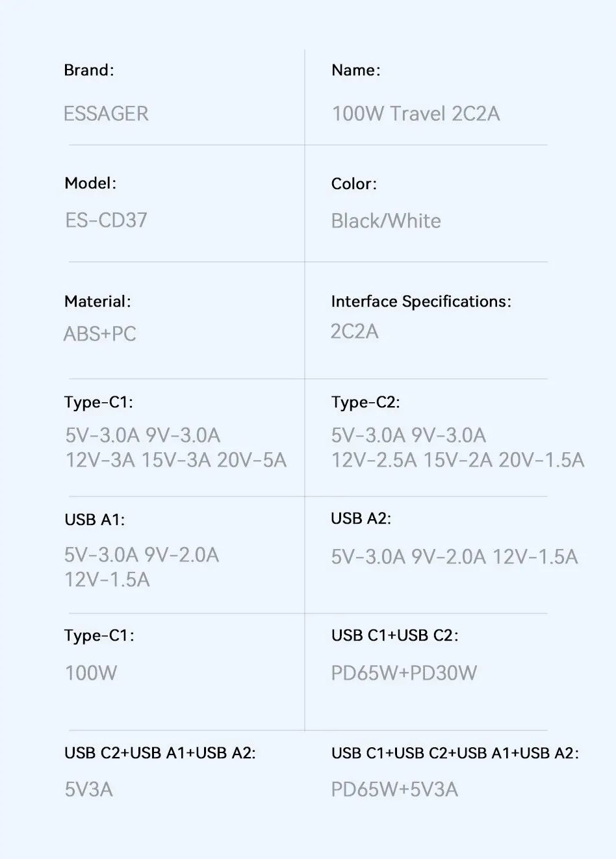616x859 pixels.
Task: Click the Material label
Action: pos(97,301)
